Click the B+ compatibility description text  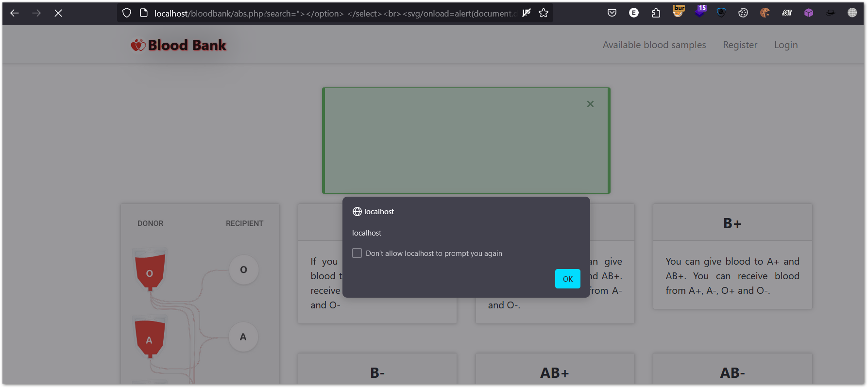[x=732, y=276]
